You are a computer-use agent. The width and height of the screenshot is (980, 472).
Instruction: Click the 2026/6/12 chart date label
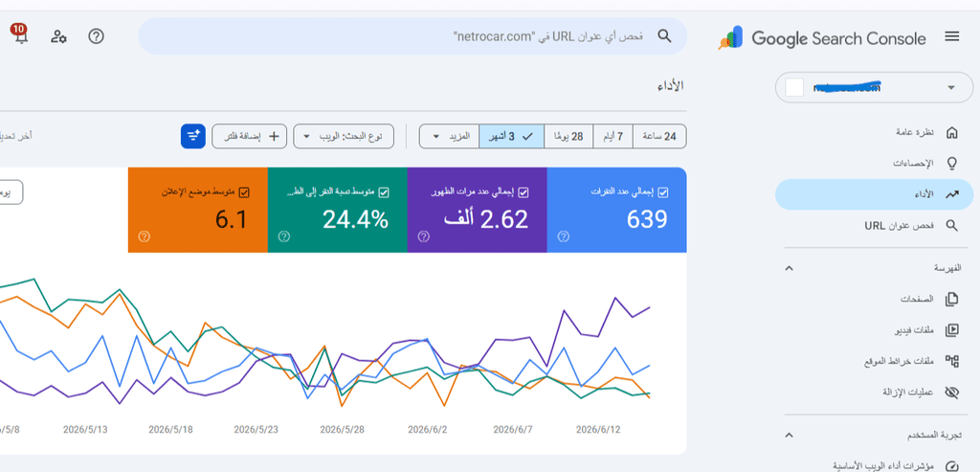(598, 430)
